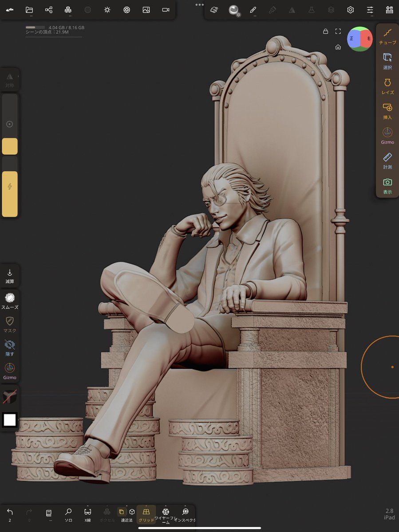
Task: Switch to the orthographic cube icon
Action: 132,512
